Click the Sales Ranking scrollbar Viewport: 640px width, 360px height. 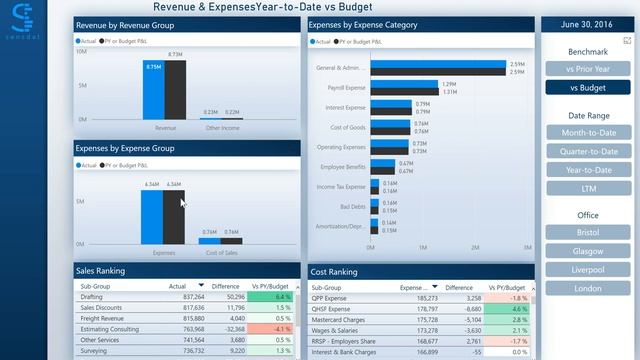298,310
